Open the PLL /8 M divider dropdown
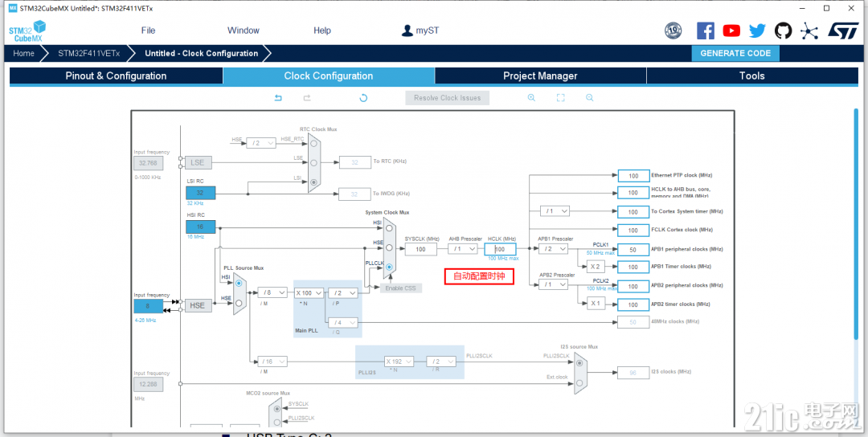 (x=273, y=292)
